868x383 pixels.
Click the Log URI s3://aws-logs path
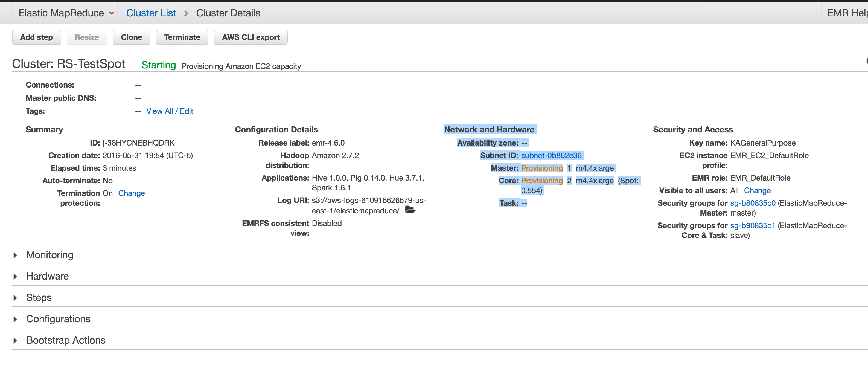coord(369,205)
